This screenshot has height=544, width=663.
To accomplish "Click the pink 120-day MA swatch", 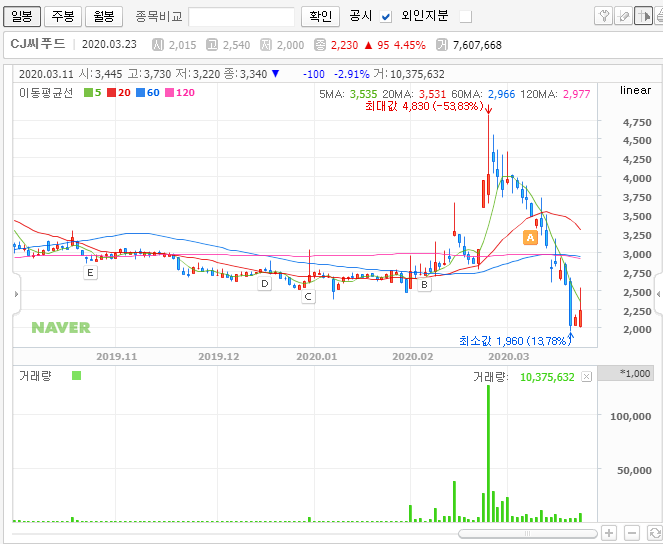I will (170, 93).
